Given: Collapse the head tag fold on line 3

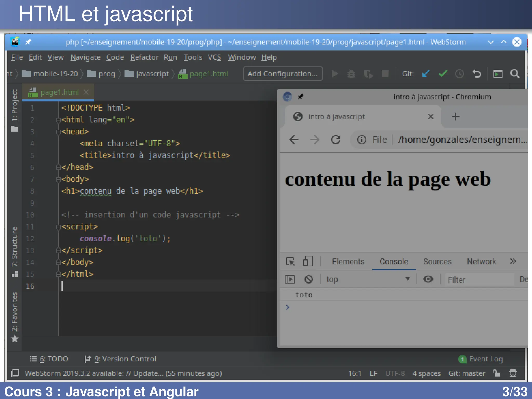Looking at the screenshot, I should [x=58, y=132].
